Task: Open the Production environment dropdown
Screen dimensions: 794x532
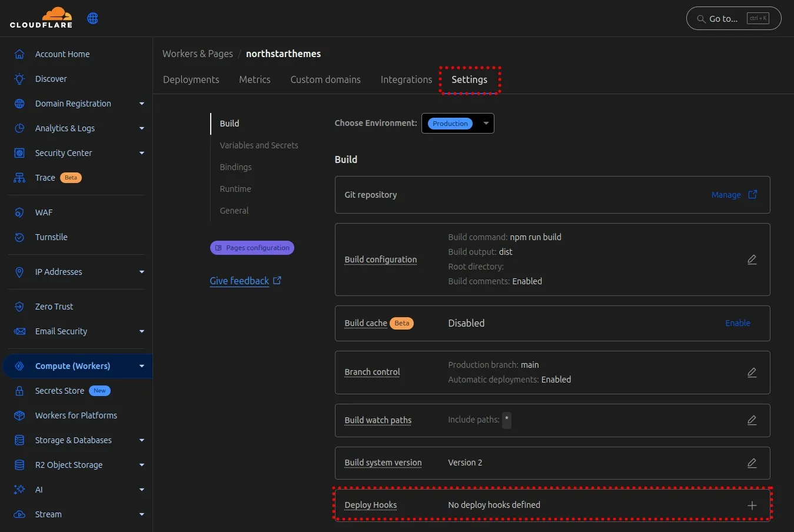Action: (x=458, y=124)
